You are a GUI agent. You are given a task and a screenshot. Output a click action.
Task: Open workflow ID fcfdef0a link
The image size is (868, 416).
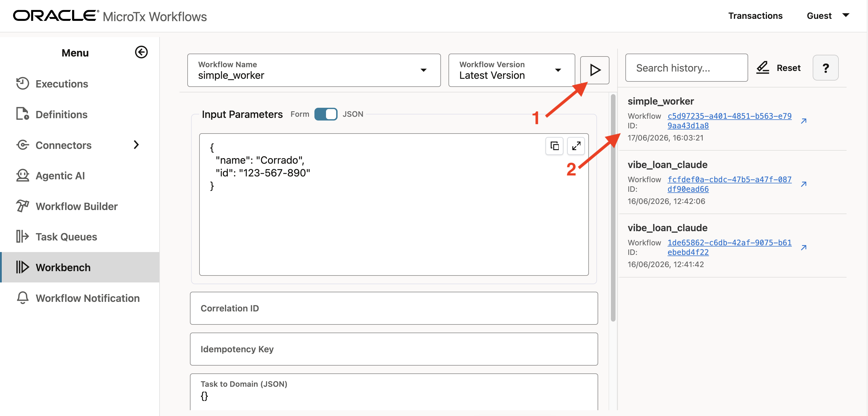pos(729,184)
